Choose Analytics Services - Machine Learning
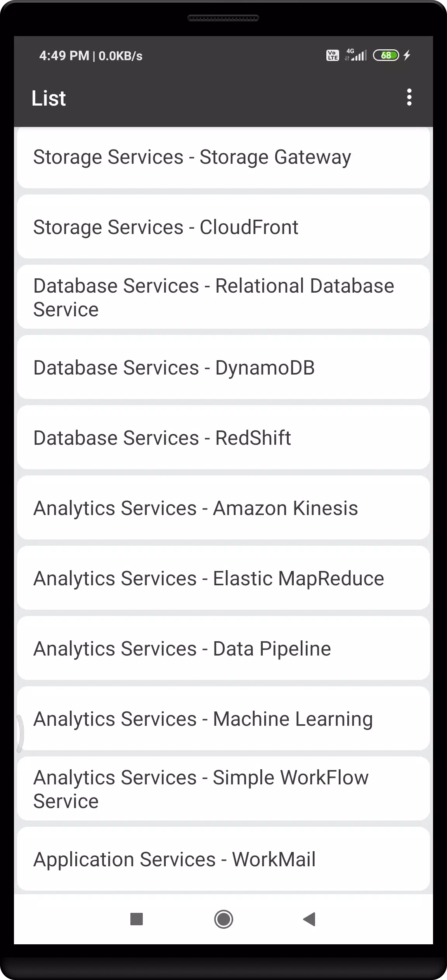Screen dimensions: 447x980 tap(223, 719)
